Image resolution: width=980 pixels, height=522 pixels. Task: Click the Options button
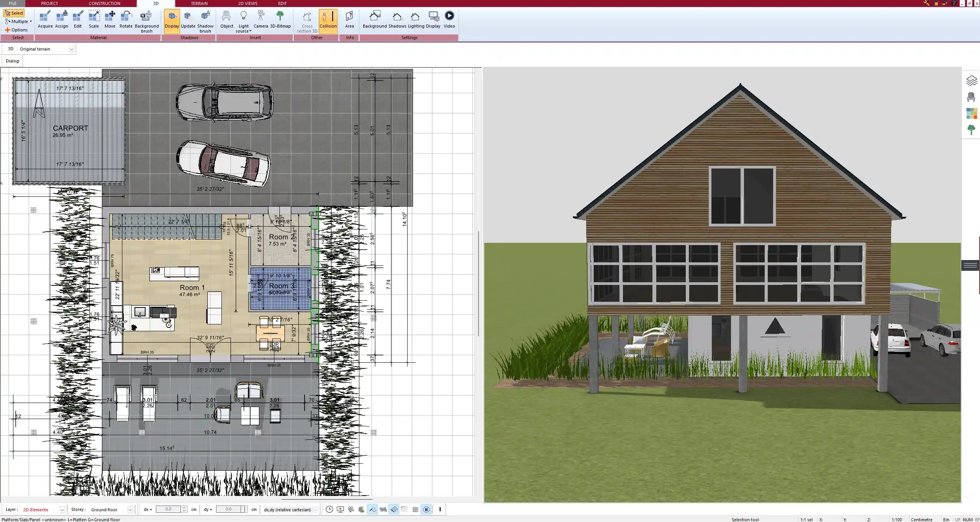16,30
